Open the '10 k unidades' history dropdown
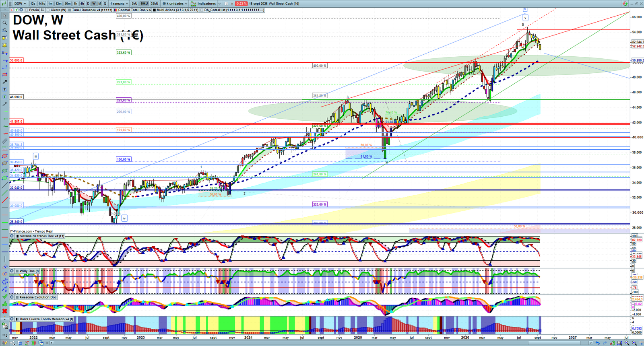The image size is (644, 346). tap(175, 4)
